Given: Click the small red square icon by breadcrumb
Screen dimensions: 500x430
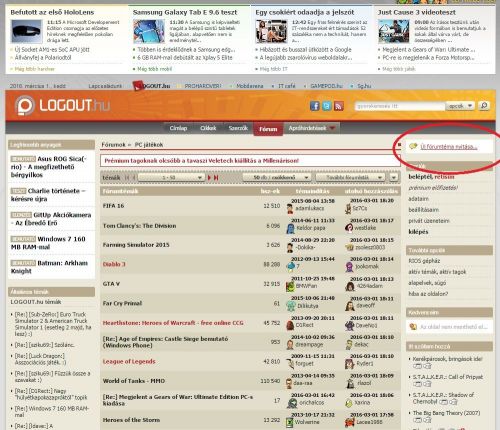Looking at the screenshot, I should (399, 145).
